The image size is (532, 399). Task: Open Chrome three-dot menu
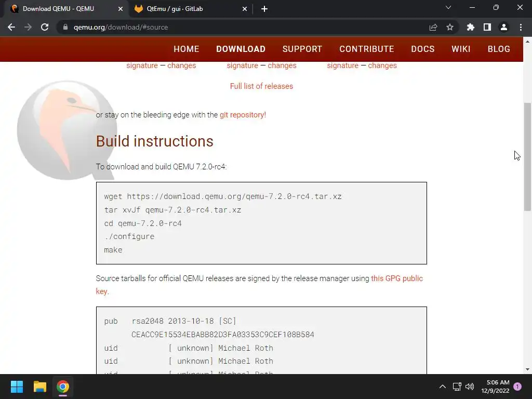[x=521, y=27]
